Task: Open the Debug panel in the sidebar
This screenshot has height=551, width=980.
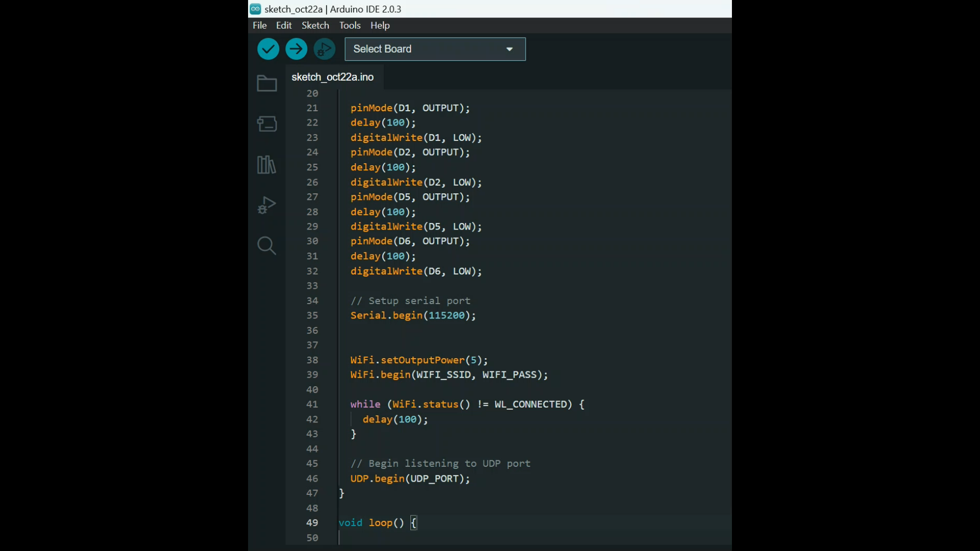Action: coord(266,205)
